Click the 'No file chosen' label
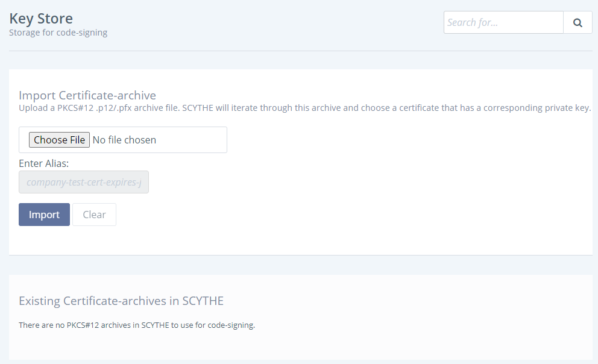Image resolution: width=598 pixels, height=364 pixels. (124, 140)
